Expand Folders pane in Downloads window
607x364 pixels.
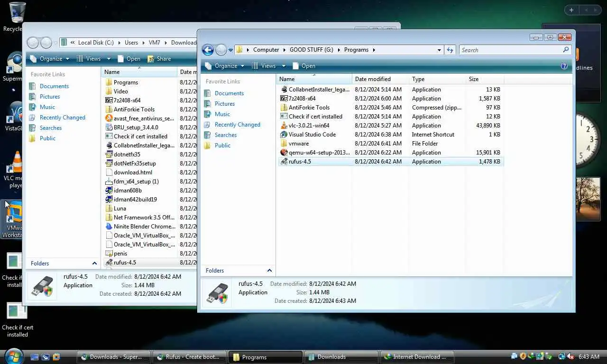pyautogui.click(x=94, y=264)
